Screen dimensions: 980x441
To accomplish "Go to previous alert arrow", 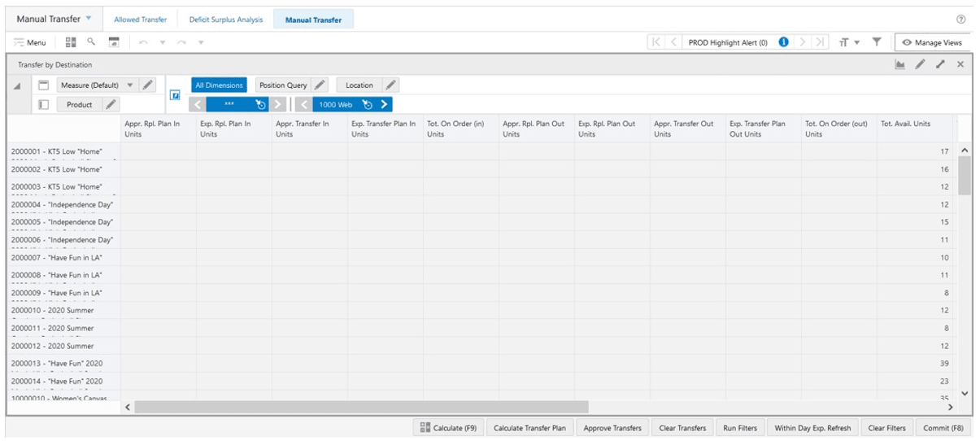I will click(674, 42).
